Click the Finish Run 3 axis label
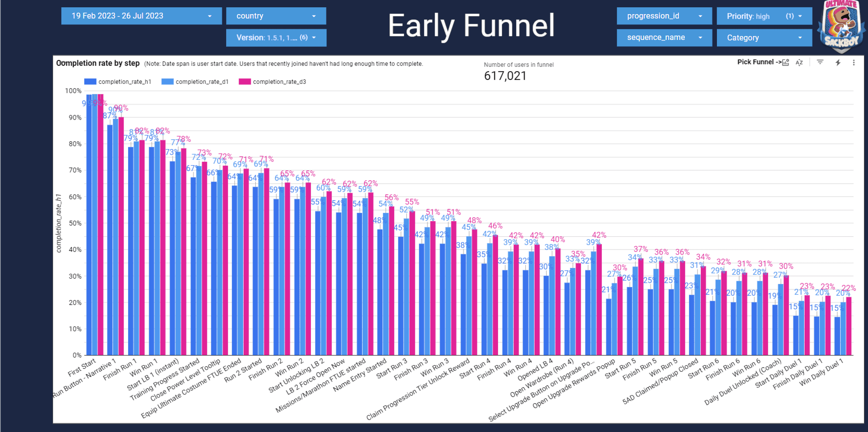Screen dimensions: 868x432 411,370
